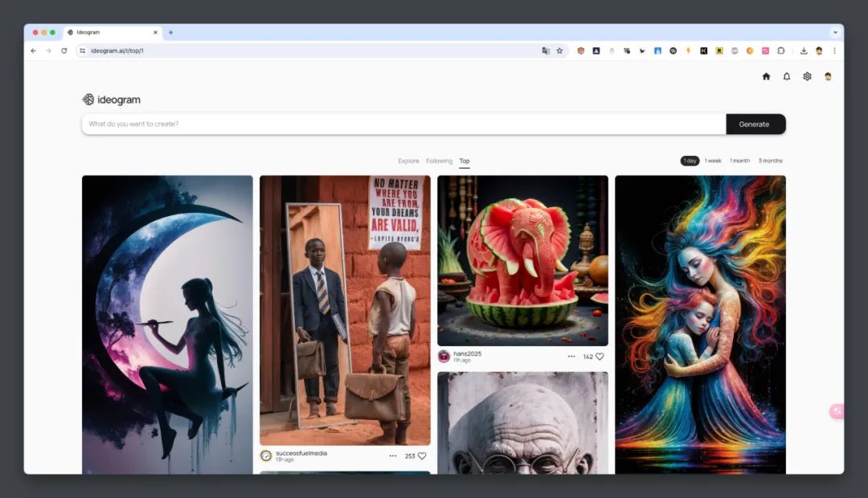This screenshot has height=498, width=868.
Task: Open Ideogram settings gear icon
Action: coord(807,76)
